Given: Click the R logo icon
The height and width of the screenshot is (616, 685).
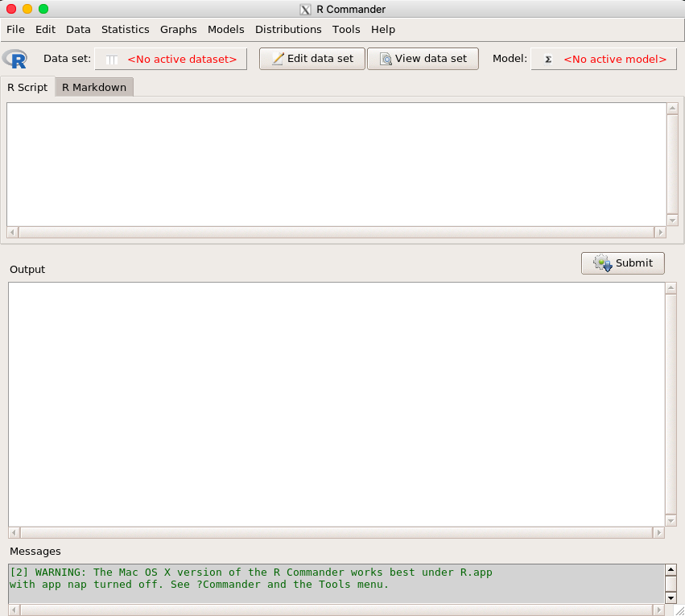Looking at the screenshot, I should coord(15,59).
